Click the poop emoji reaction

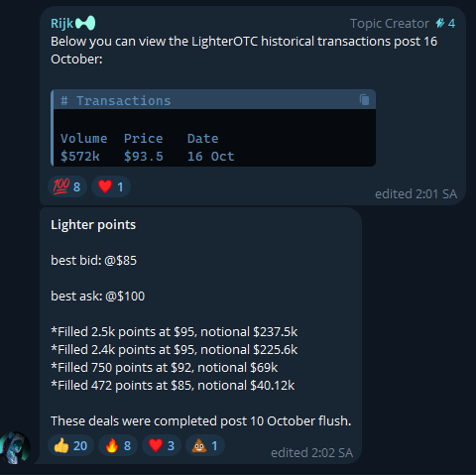click(205, 445)
